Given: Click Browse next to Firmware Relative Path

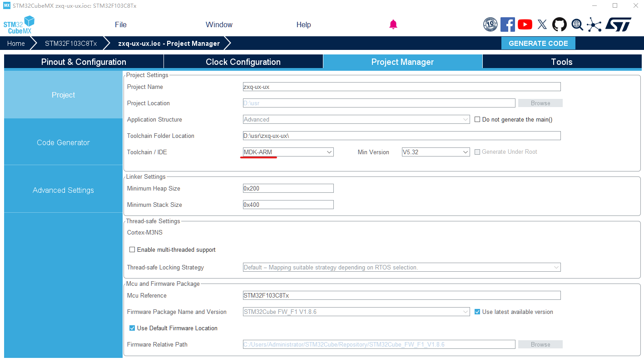Looking at the screenshot, I should (x=540, y=345).
